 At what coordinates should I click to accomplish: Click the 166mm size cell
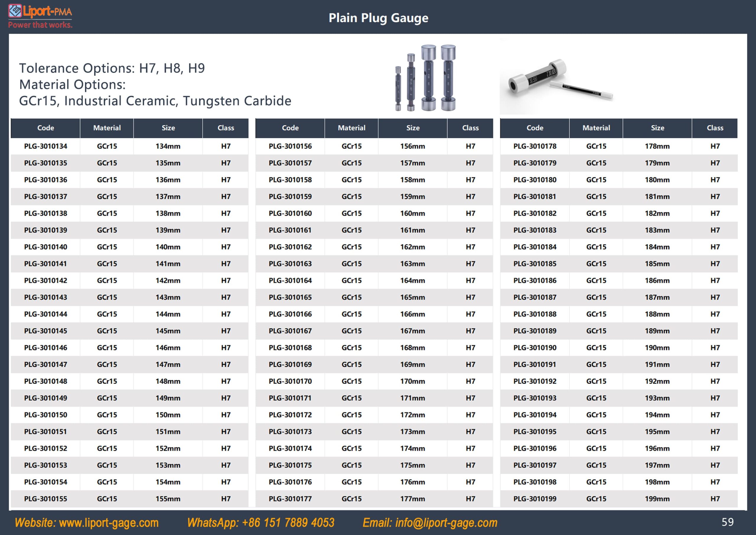pyautogui.click(x=413, y=314)
